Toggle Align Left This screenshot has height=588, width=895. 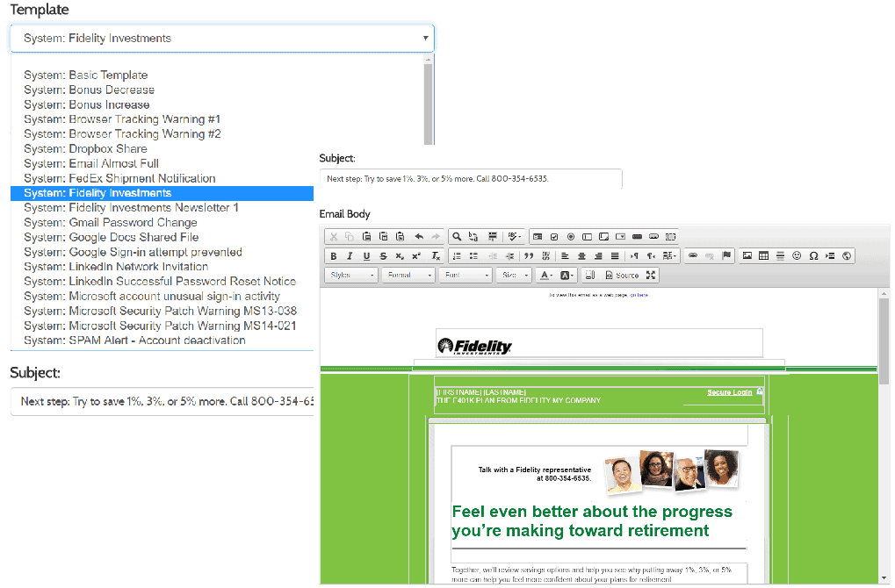[x=565, y=256]
